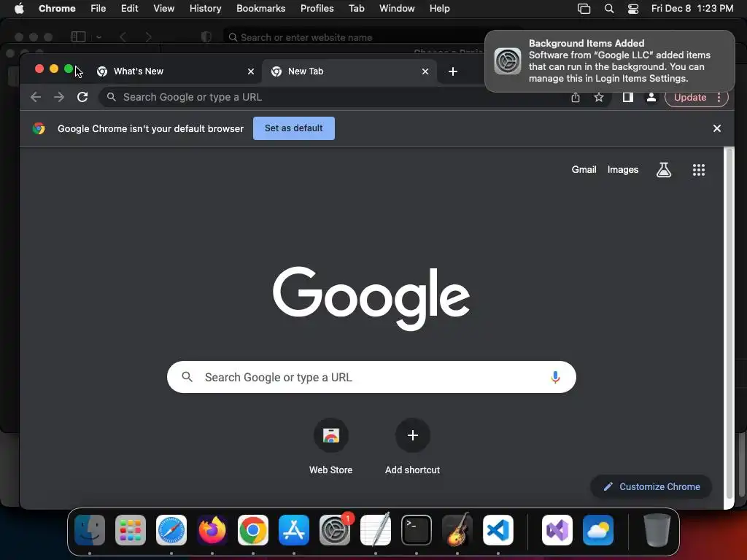This screenshot has height=560, width=747.
Task: Launch Firefox from the Dock
Action: tap(212, 530)
